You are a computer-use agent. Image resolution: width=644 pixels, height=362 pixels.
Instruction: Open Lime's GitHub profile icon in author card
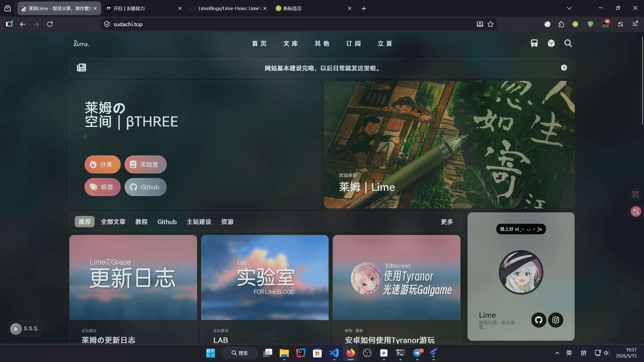coord(539,320)
